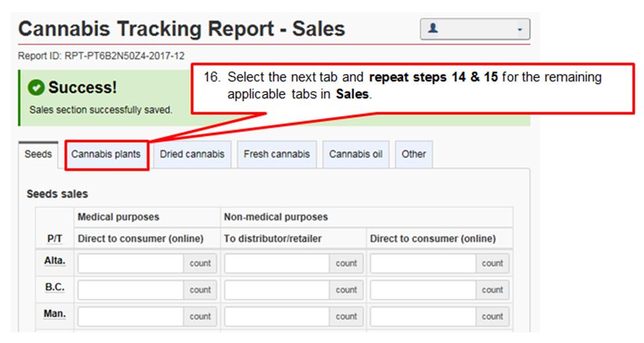
Task: Select B.C. medical direct-to-consumer count field
Action: tap(131, 289)
